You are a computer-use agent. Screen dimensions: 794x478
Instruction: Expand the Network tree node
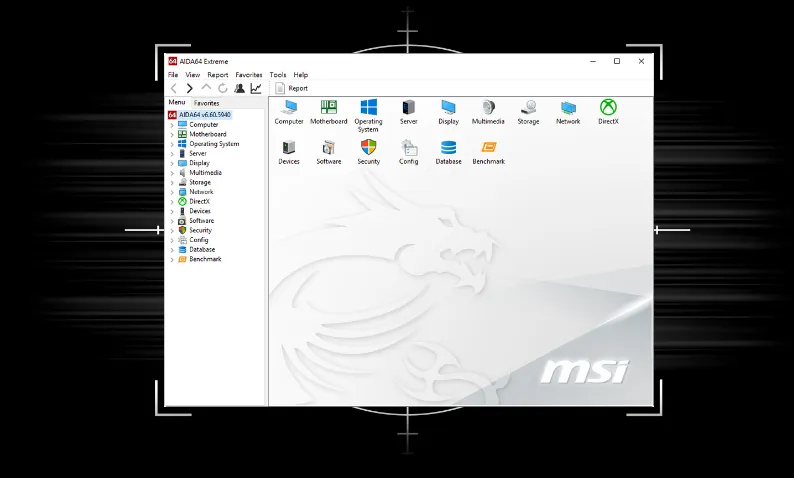click(x=172, y=192)
